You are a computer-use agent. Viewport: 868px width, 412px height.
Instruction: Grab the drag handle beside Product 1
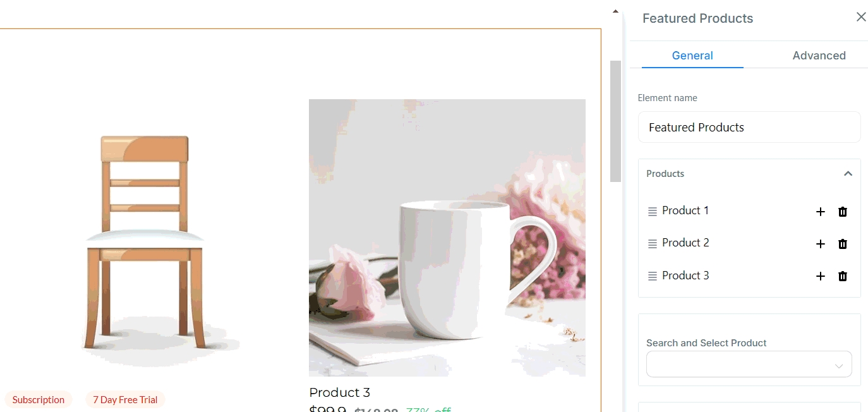point(653,212)
